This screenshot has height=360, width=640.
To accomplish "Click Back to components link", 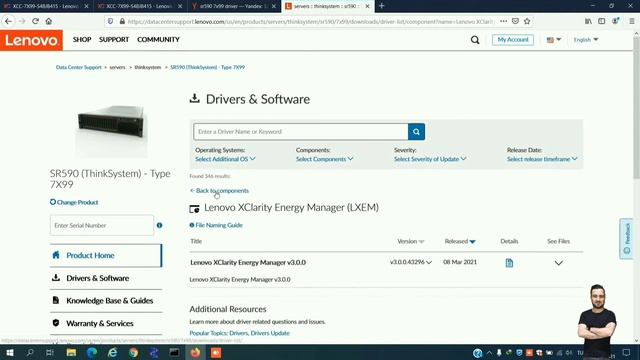I will (x=219, y=191).
